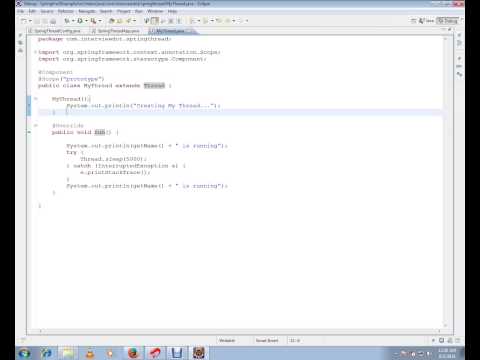Viewport: 480px width, 360px height.
Task: Click the Open Perspective icon
Action: [x=413, y=21]
